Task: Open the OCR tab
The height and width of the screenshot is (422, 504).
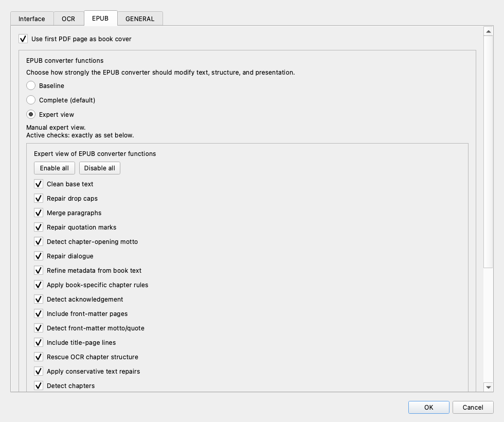Action: pos(68,19)
